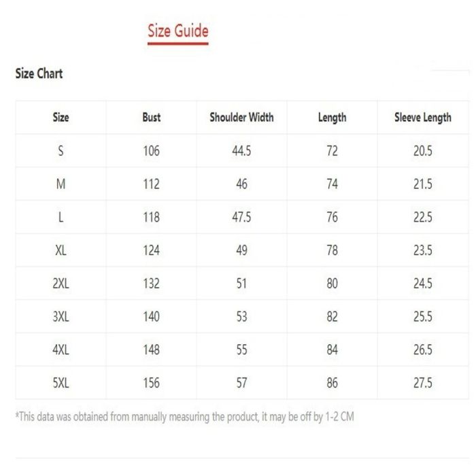Click sleeve length value 20.5
476x476 pixels.
422,151
